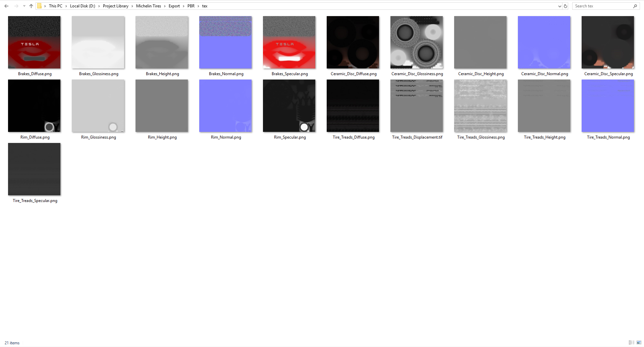
Task: Click the folder icon in address bar
Action: point(39,6)
